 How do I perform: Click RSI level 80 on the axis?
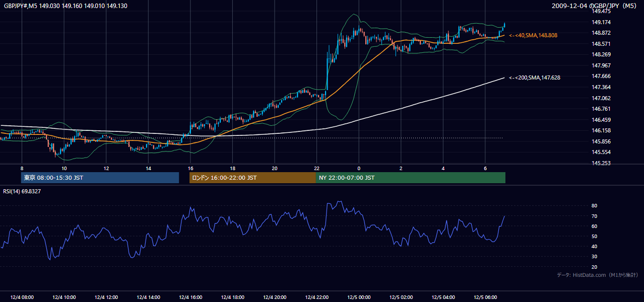point(594,206)
